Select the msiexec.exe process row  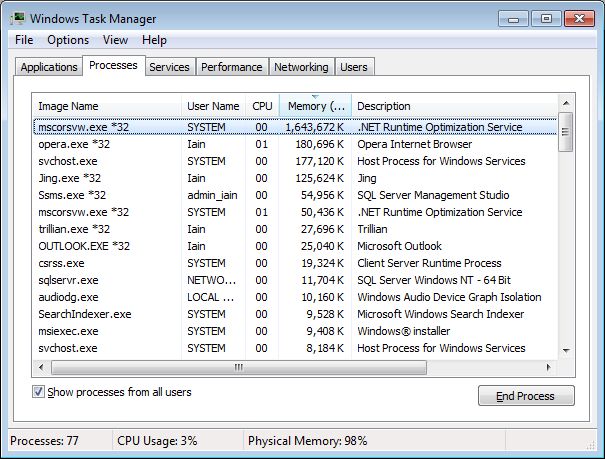point(296,331)
